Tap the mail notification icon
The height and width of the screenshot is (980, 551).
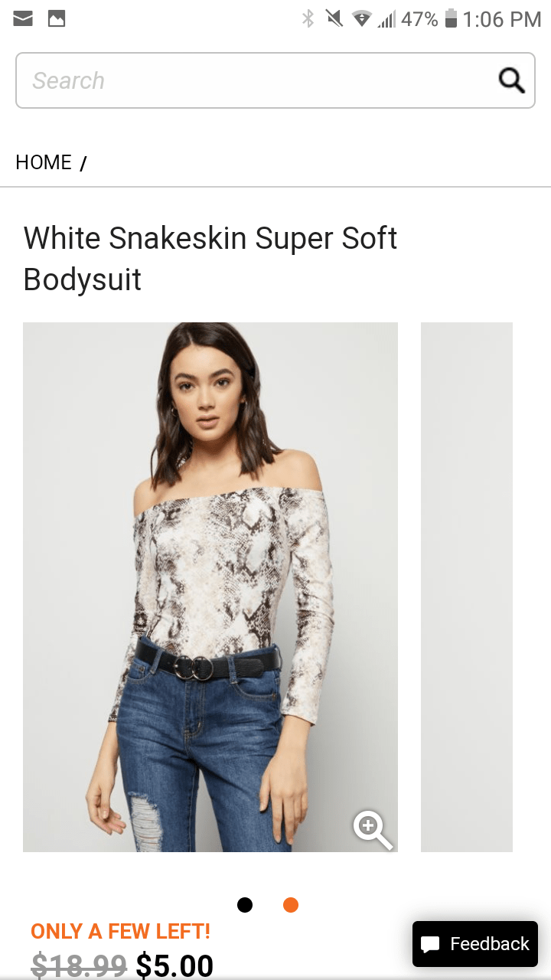click(23, 18)
